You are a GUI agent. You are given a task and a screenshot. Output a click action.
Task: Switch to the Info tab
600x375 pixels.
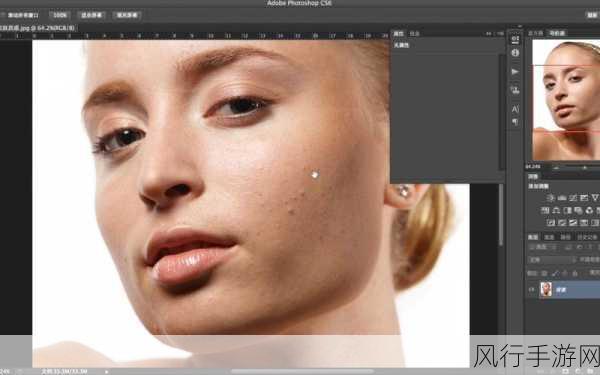coord(414,34)
